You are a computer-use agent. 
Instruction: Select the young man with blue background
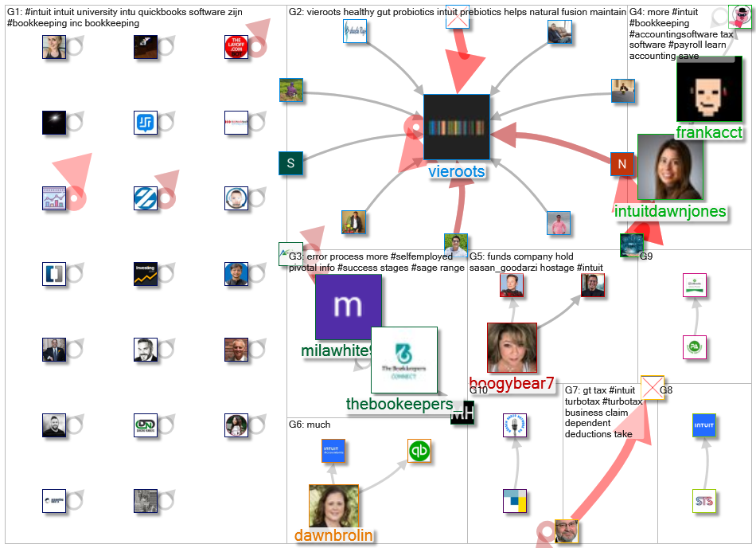236,274
